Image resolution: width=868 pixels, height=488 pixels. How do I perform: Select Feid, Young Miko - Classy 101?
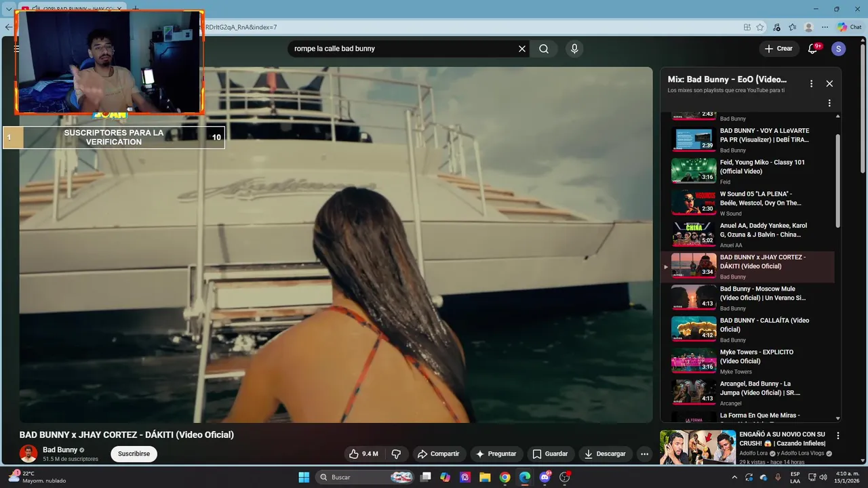click(747, 171)
